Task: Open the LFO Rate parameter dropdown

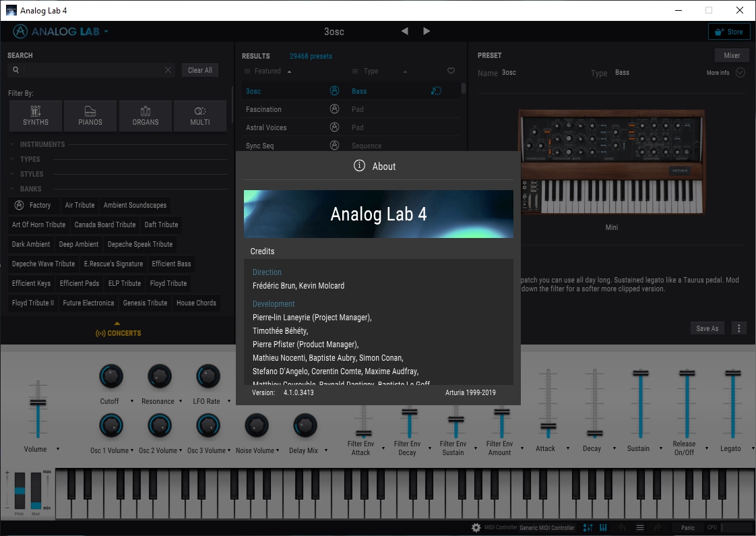Action: 228,401
